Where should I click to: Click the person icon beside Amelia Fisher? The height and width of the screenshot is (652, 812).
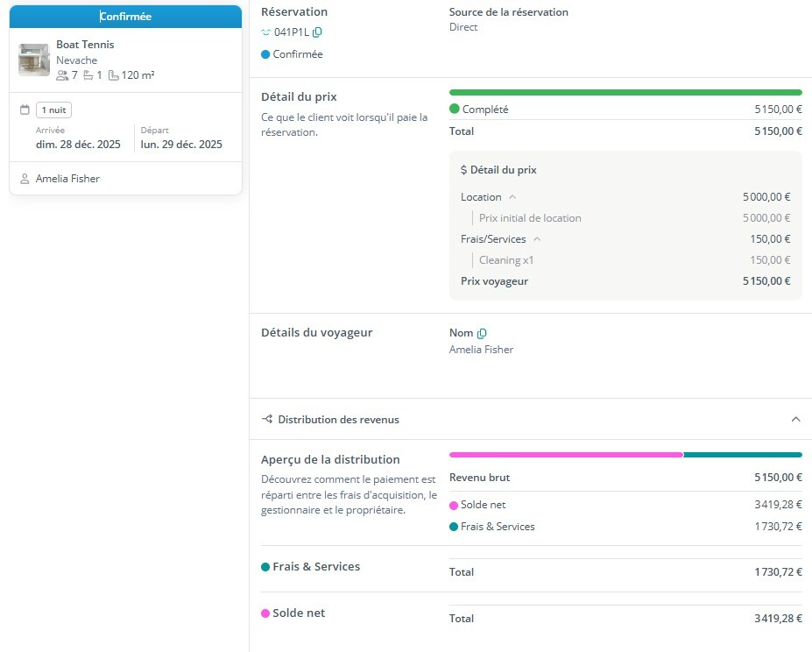(x=25, y=179)
